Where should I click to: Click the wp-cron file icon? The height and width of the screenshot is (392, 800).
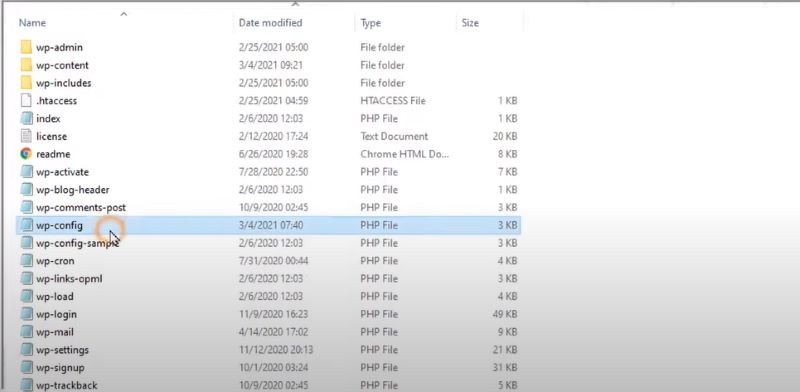(x=26, y=261)
